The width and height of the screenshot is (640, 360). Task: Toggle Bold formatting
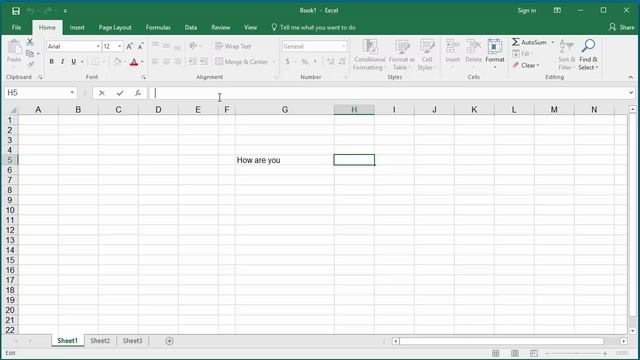51,62
